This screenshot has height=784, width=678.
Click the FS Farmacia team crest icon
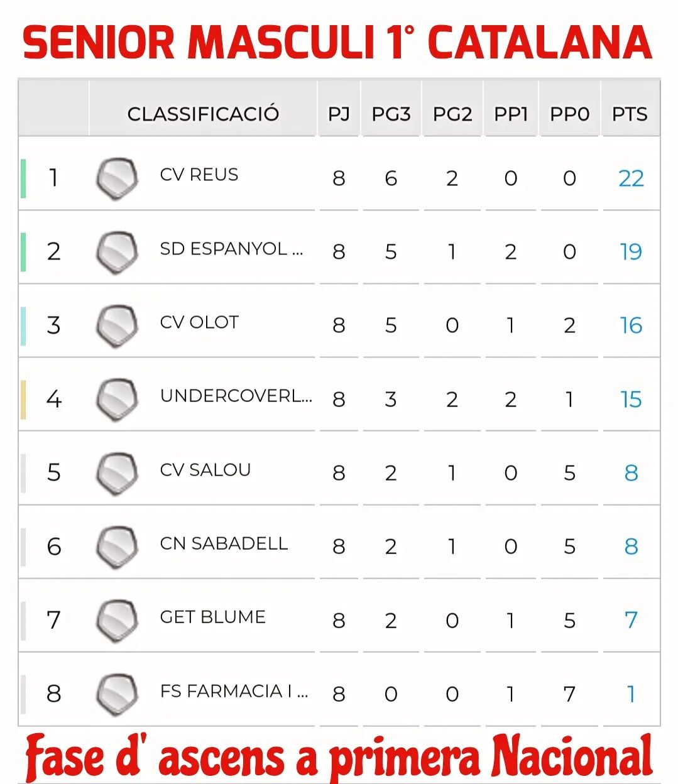(x=117, y=694)
